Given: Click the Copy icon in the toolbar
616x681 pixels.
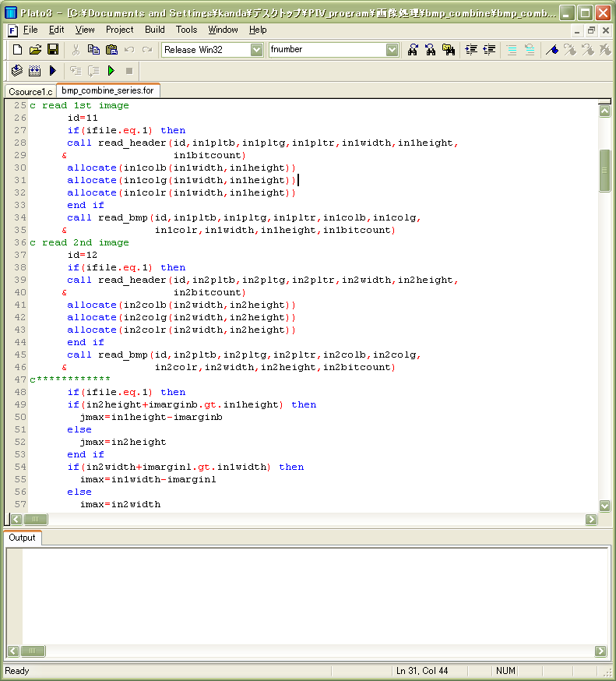Looking at the screenshot, I should 93,50.
